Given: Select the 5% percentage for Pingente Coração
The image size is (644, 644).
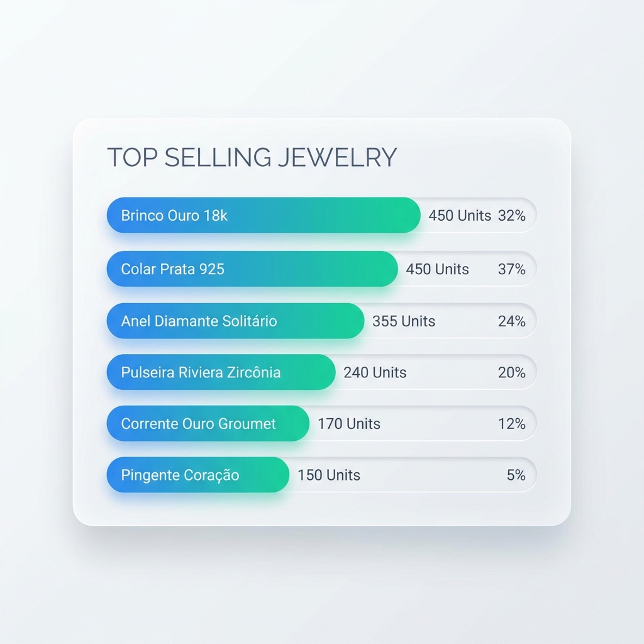Looking at the screenshot, I should [516, 475].
